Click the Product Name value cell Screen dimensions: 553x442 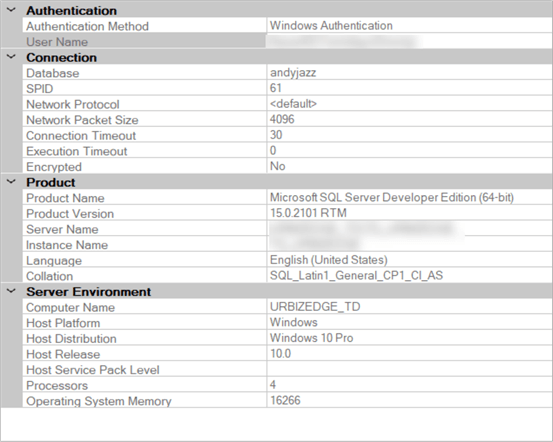pos(409,198)
